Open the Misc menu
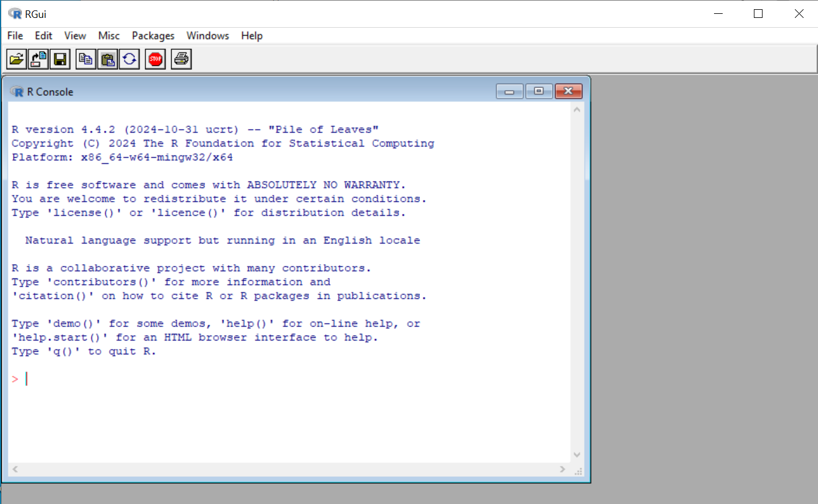The image size is (818, 504). (109, 36)
